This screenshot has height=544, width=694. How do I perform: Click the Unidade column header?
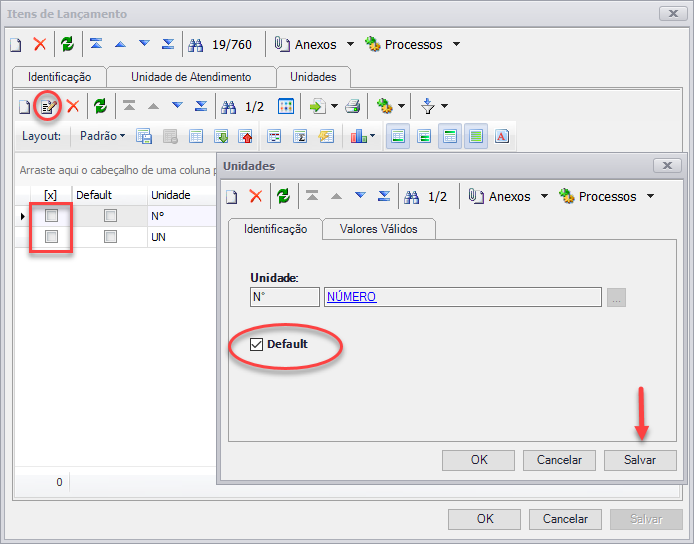click(181, 195)
